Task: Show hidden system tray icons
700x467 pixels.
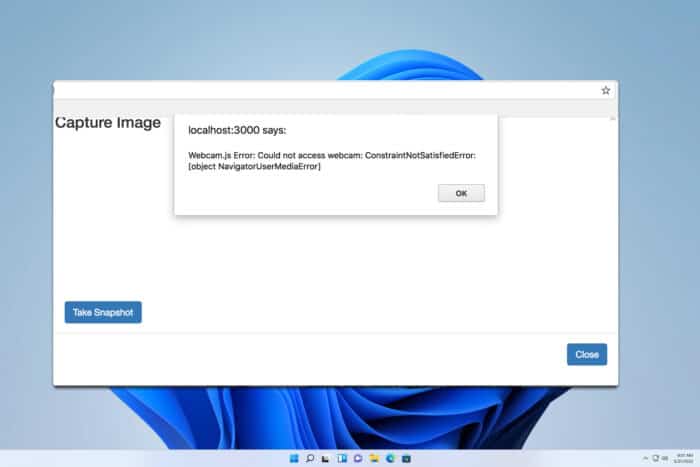Action: [x=645, y=459]
